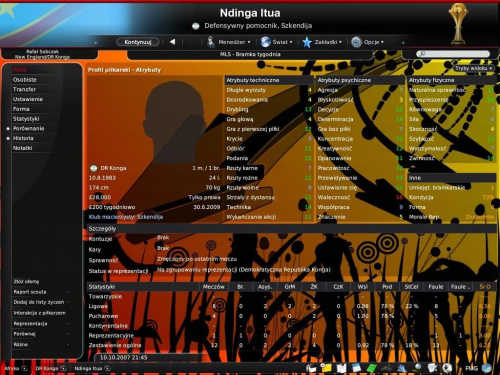Click the Kontynuuj button
500x375 pixels.
[x=138, y=42]
